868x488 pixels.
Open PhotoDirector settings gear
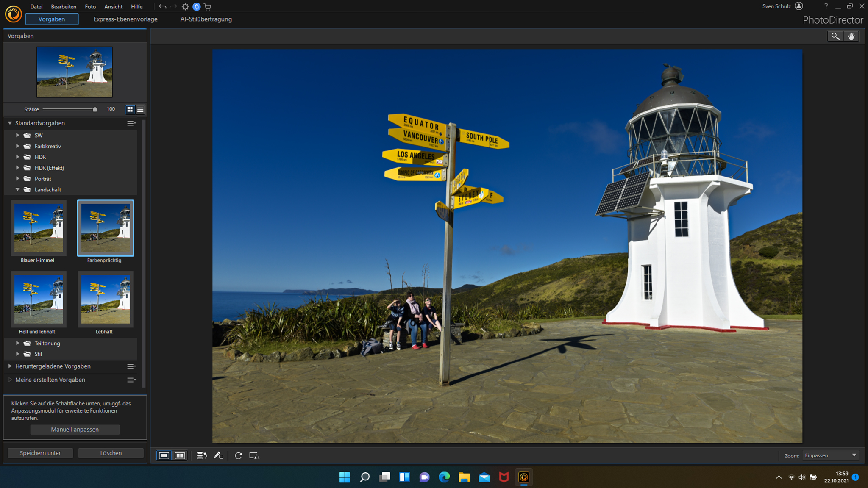pyautogui.click(x=185, y=6)
